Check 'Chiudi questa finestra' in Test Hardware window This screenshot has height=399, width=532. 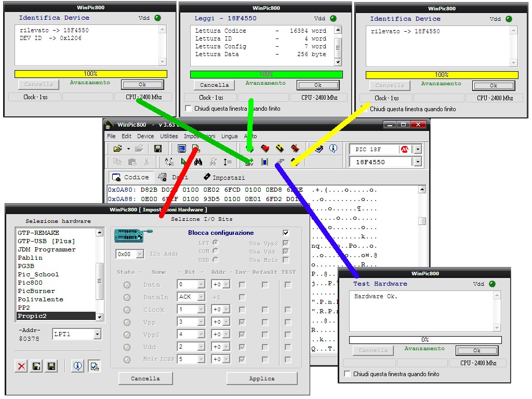click(347, 374)
